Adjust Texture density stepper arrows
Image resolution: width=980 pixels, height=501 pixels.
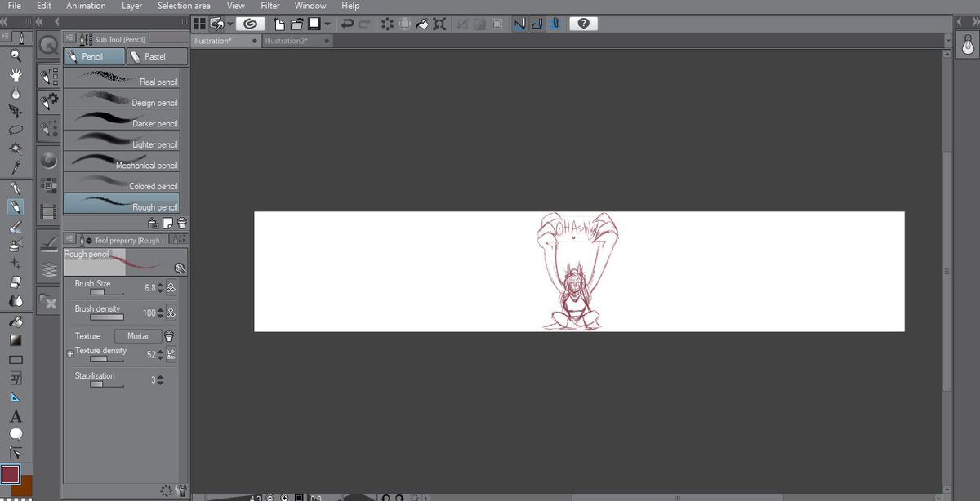[160, 354]
